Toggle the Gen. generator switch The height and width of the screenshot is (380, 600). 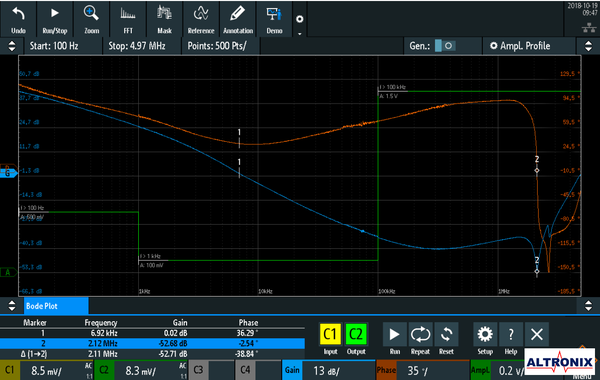(x=444, y=46)
